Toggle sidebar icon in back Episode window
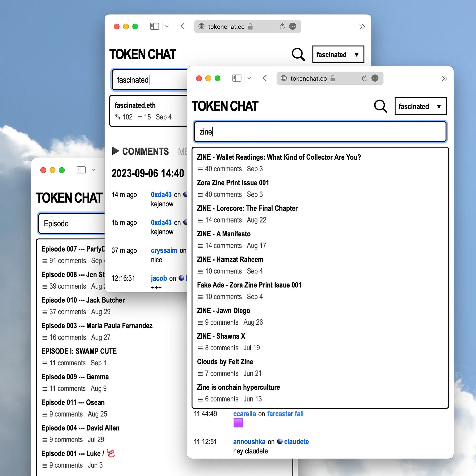This screenshot has width=476, height=476. click(x=81, y=170)
